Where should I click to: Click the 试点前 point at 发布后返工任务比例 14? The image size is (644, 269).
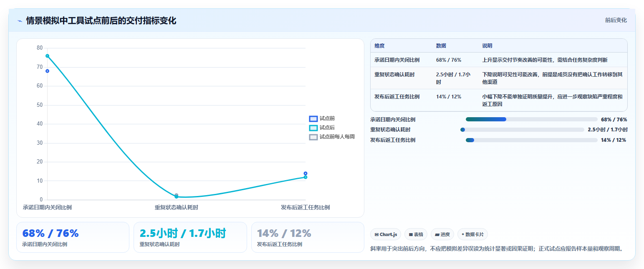point(306,173)
